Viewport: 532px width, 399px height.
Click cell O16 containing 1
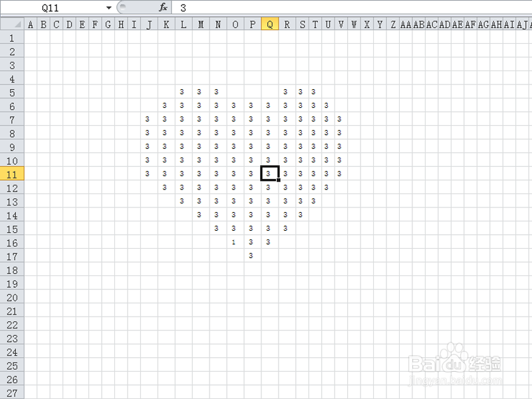pos(235,242)
